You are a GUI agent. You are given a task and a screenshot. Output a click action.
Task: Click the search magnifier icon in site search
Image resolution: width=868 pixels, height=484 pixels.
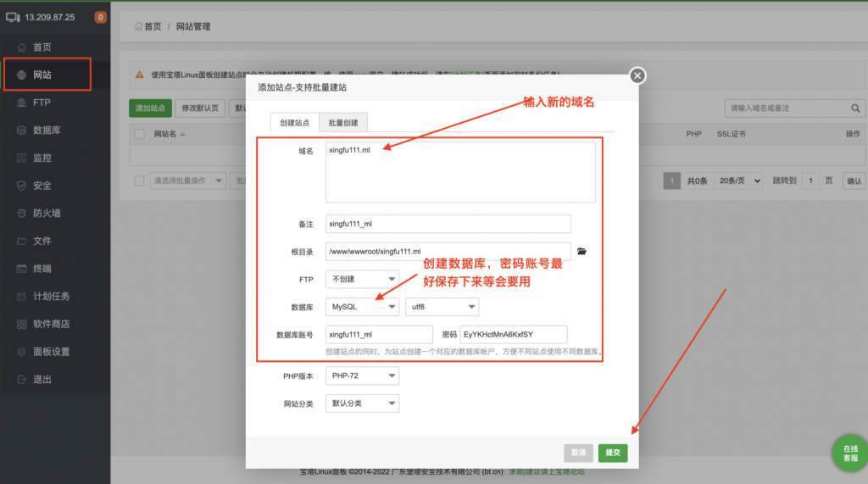click(855, 108)
